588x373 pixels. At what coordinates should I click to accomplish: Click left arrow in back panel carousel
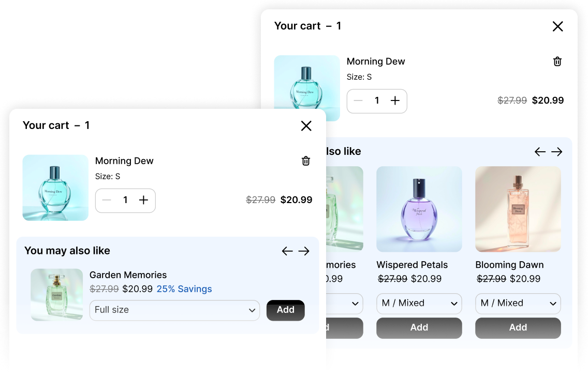click(x=540, y=152)
